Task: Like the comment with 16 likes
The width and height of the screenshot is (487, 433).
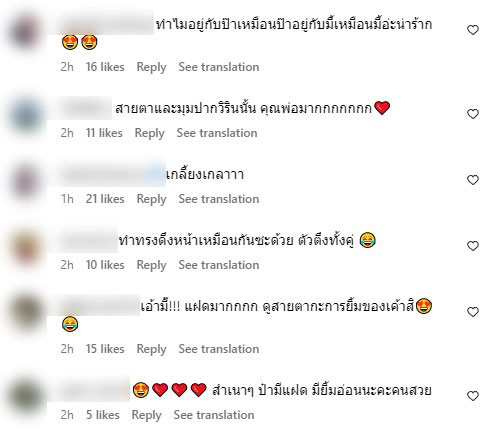Action: (x=472, y=30)
